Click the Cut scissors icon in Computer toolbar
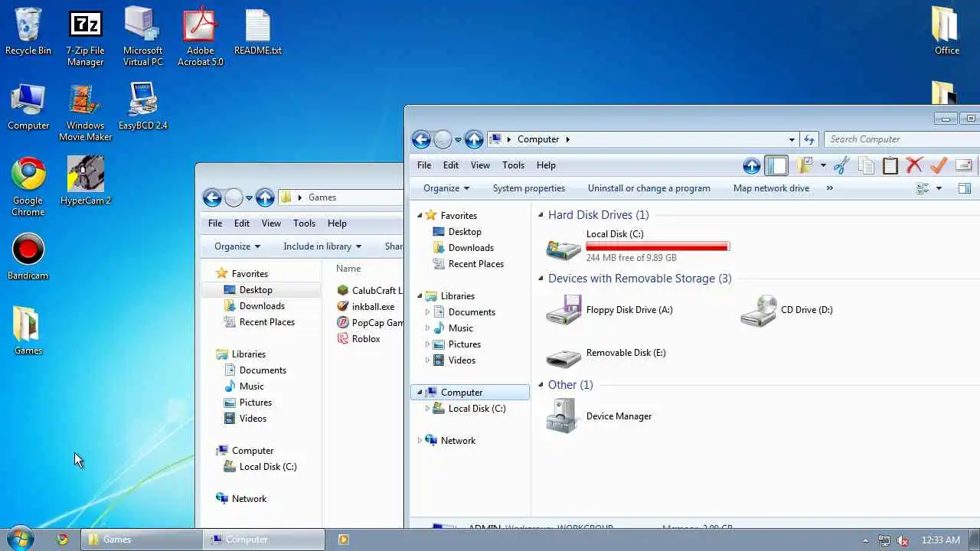 coord(842,165)
